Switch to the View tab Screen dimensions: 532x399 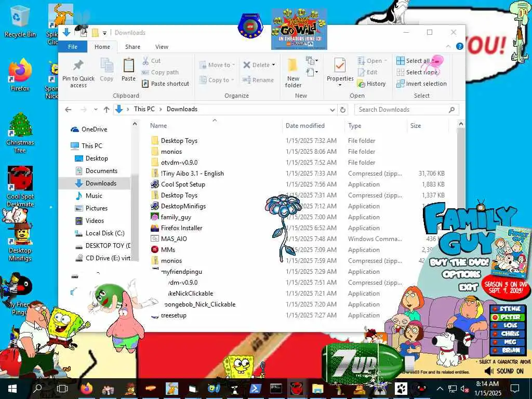coord(162,46)
